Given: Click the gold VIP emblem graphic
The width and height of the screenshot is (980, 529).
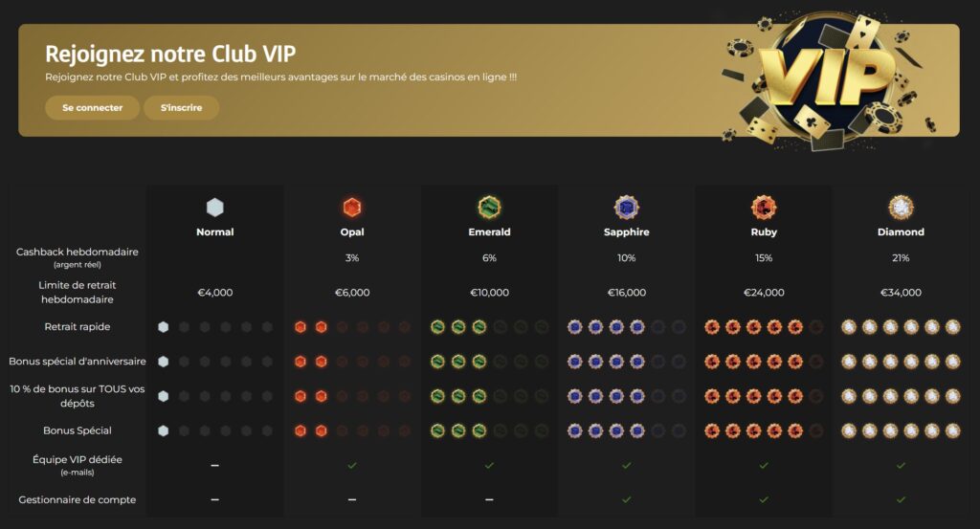Looking at the screenshot, I should click(827, 80).
